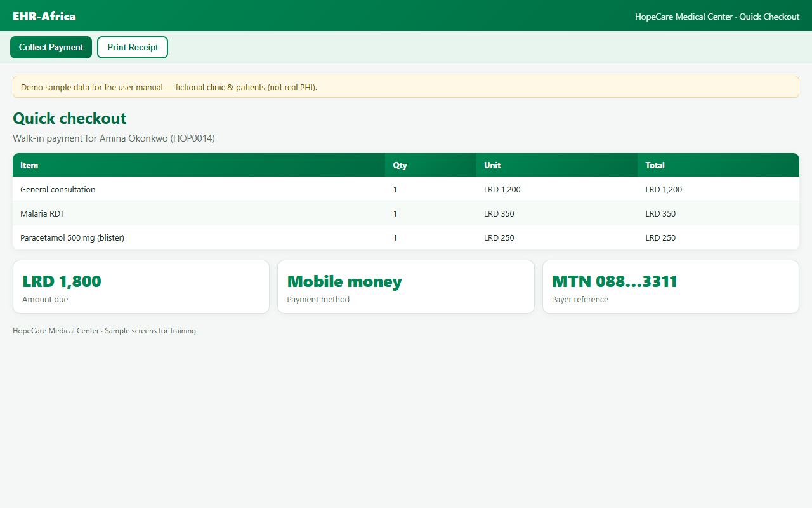Select the Amount due card label

[45, 299]
